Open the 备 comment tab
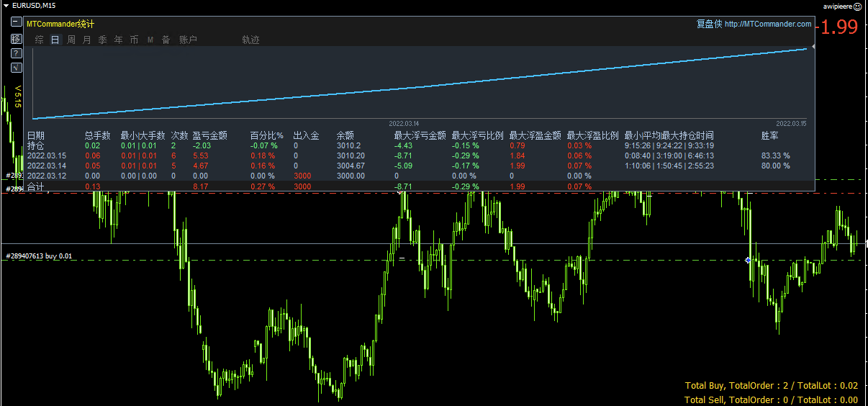This screenshot has height=406, width=868. [166, 40]
